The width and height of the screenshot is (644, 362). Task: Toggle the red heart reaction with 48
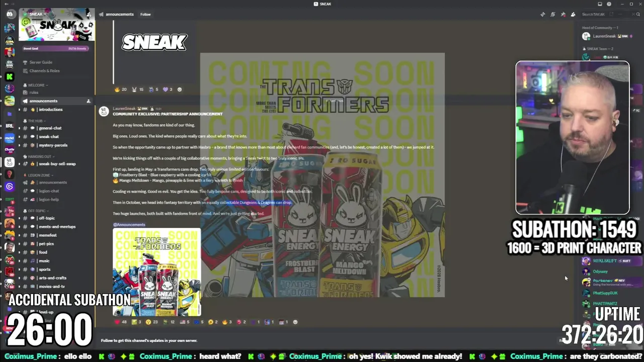121,322
